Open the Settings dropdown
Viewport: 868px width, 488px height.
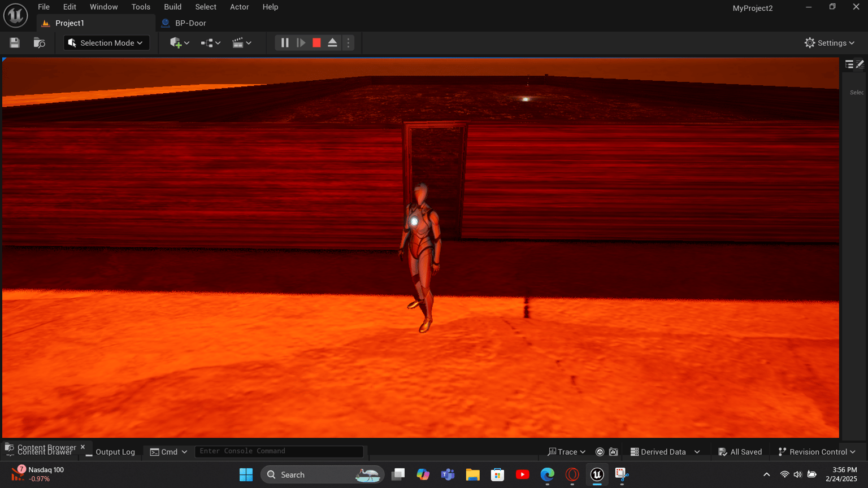(x=830, y=43)
